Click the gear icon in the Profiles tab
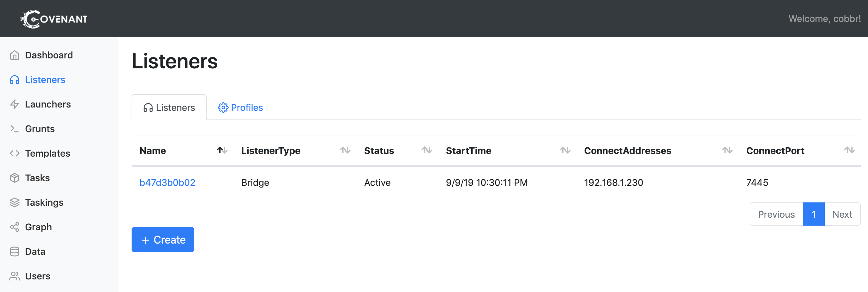The width and height of the screenshot is (868, 292). point(223,108)
